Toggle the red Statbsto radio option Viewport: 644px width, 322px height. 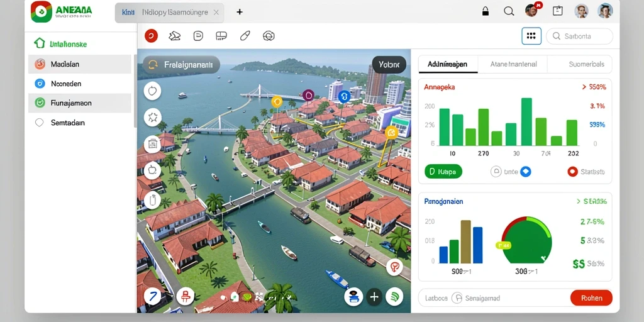click(x=572, y=172)
